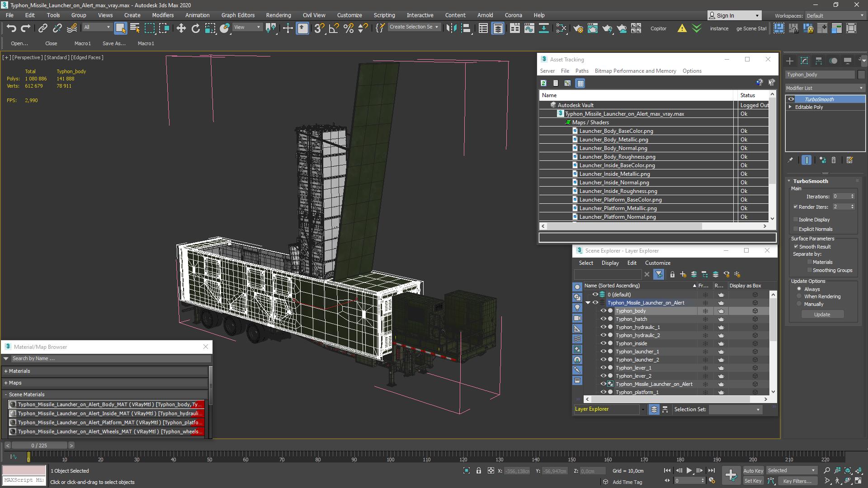Open the Motion command panel tab
The width and height of the screenshot is (868, 488).
(833, 61)
